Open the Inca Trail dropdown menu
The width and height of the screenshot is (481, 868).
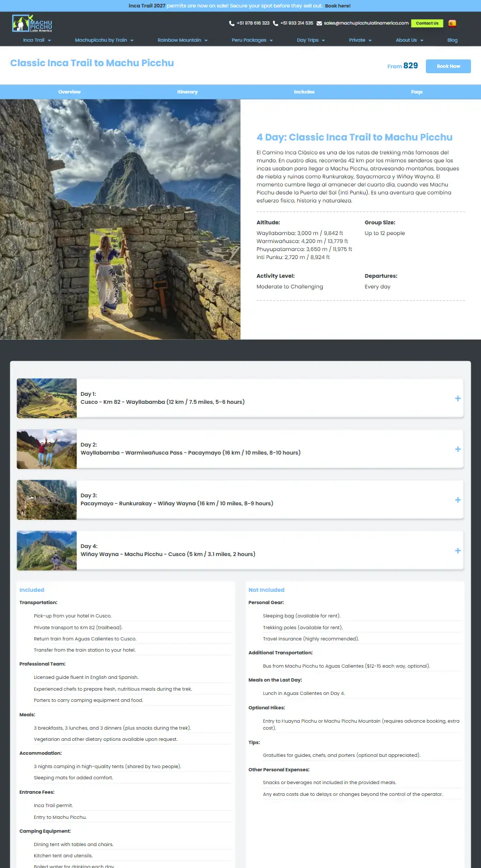[37, 40]
